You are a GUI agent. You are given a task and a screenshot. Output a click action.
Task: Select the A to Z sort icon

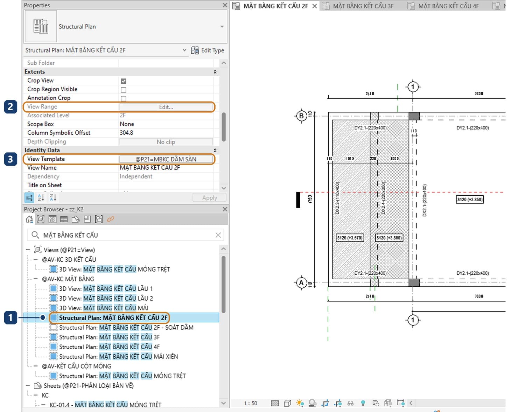(41, 197)
